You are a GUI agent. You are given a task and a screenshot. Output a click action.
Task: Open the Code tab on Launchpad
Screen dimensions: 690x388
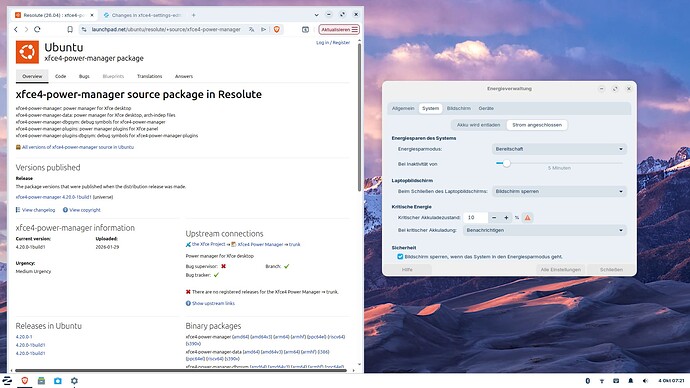click(x=60, y=76)
